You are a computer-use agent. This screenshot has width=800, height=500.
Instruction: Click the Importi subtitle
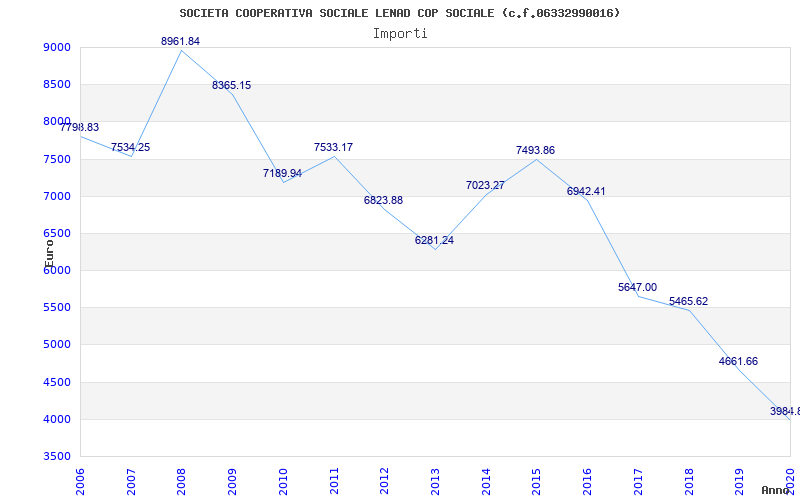(x=400, y=34)
